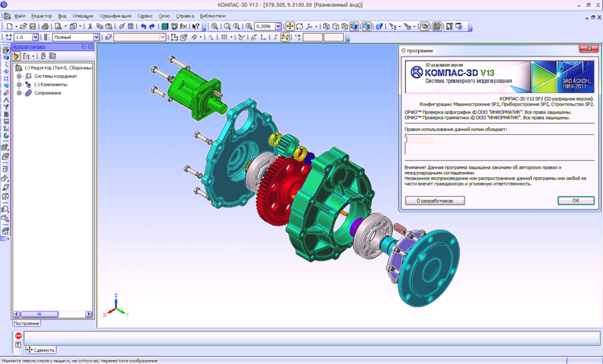Switch to wireframe display mode
Viewport: 603px width, 364px height.
pyautogui.click(x=326, y=26)
